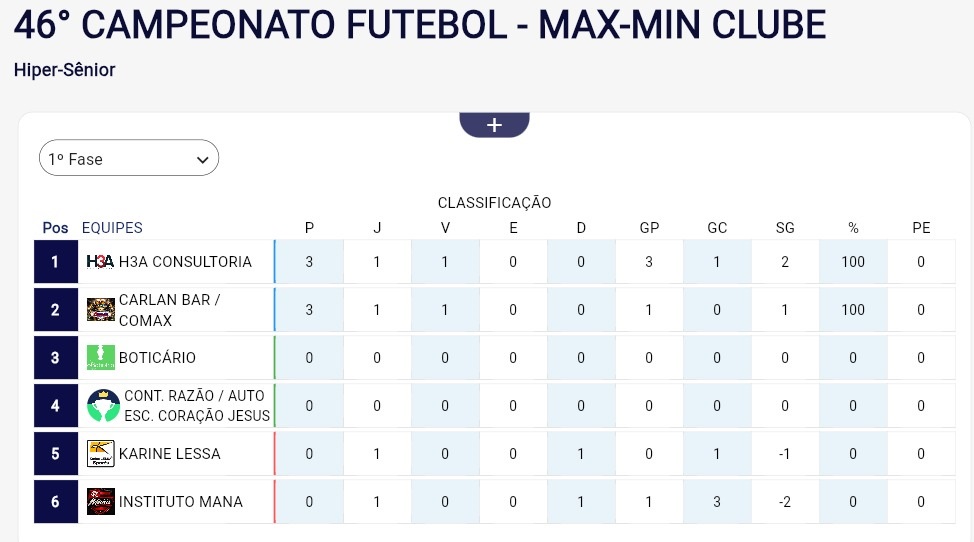Click the CLASSIFICAÇÃO table heading
Screen dimensions: 974x542
[x=494, y=203]
